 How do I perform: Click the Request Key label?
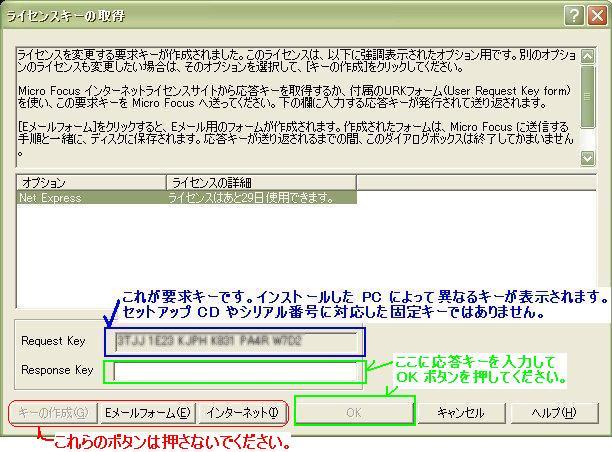53,341
